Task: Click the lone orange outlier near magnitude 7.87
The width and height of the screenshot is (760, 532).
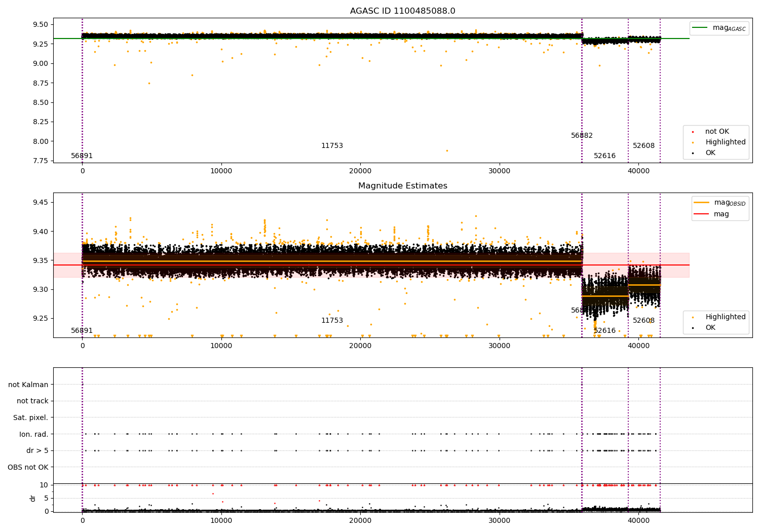Action: point(447,150)
